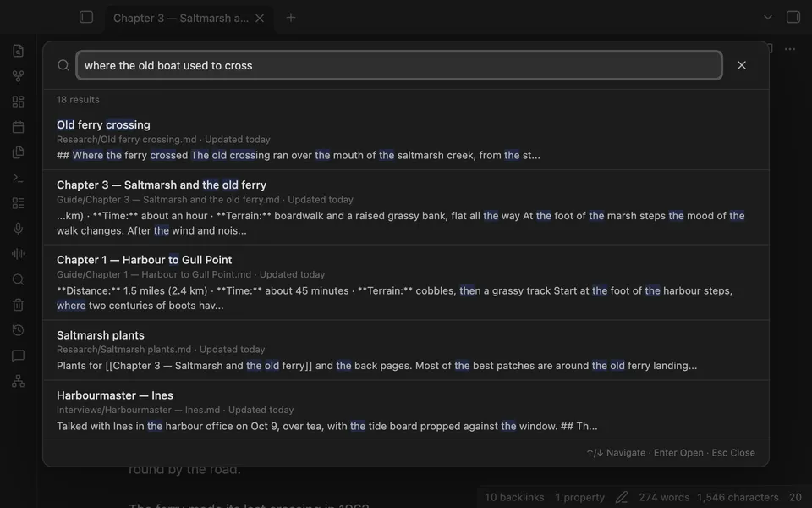
Task: Open the 'Harbourmaster — Ines' search result
Action: tap(406, 410)
